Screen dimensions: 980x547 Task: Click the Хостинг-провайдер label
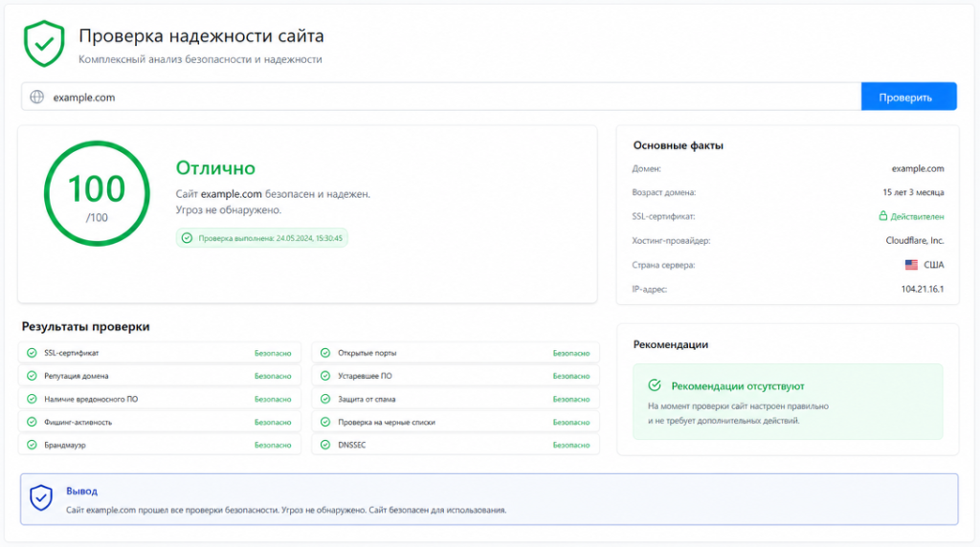671,241
